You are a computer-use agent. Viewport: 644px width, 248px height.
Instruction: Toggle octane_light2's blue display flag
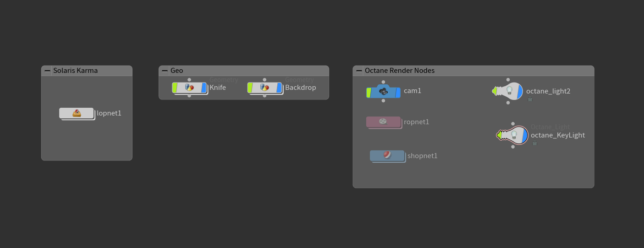[520, 91]
